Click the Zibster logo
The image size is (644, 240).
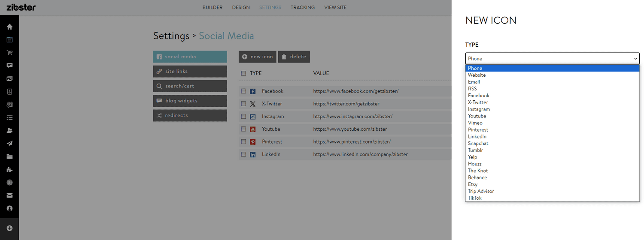[21, 7]
